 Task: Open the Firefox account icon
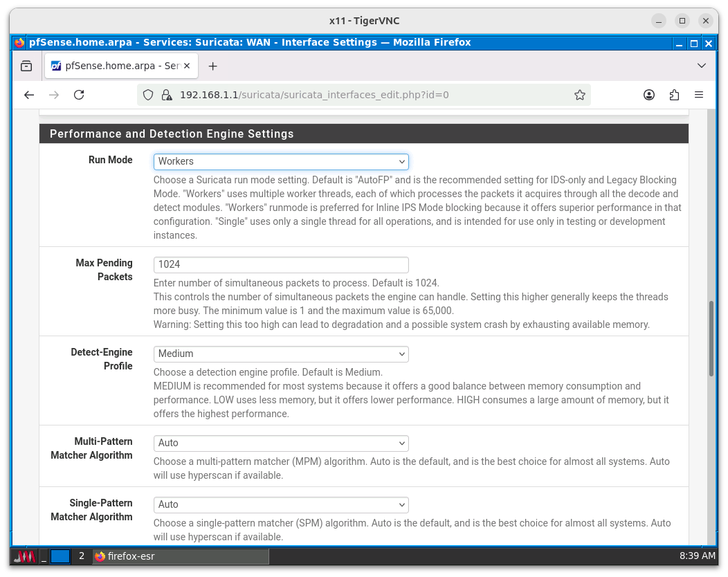point(649,95)
